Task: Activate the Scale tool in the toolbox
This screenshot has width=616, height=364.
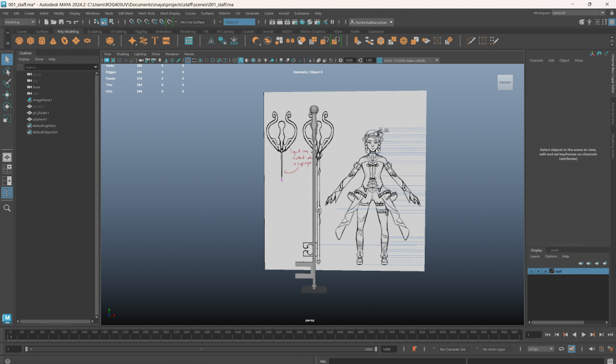Action: 7,119
